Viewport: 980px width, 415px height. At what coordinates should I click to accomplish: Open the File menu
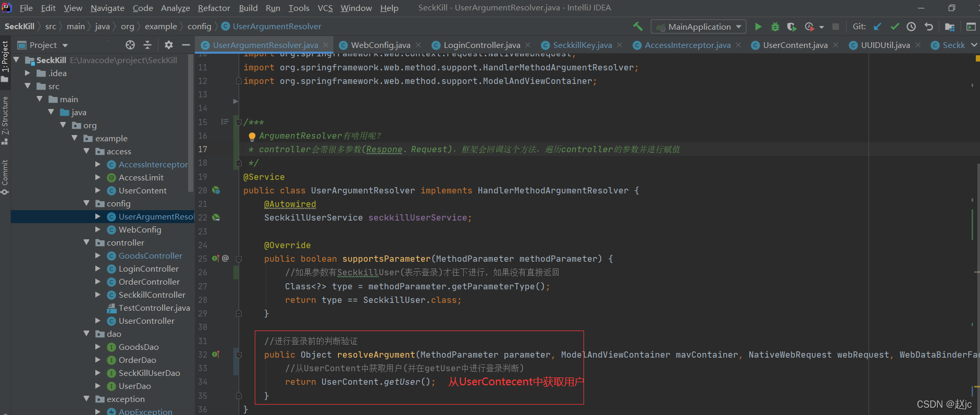26,8
